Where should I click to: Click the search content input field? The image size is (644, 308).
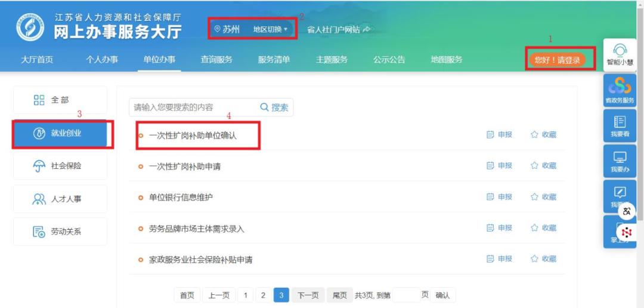coord(192,107)
